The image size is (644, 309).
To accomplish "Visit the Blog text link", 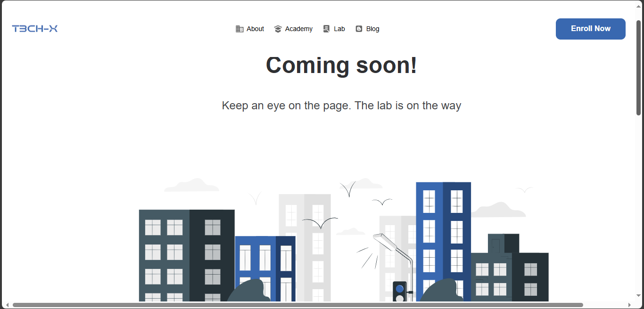I will click(372, 29).
